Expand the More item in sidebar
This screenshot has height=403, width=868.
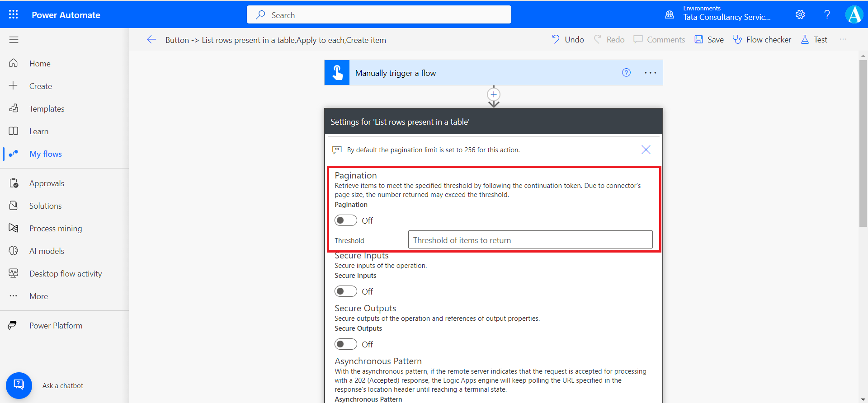pyautogui.click(x=38, y=296)
